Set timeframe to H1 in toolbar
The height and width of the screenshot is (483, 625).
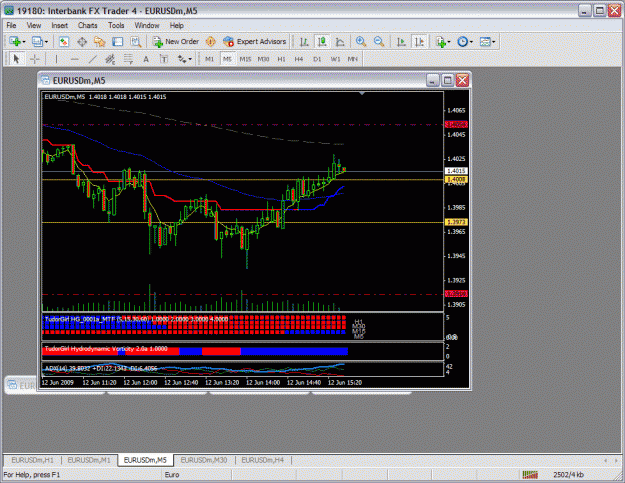281,59
